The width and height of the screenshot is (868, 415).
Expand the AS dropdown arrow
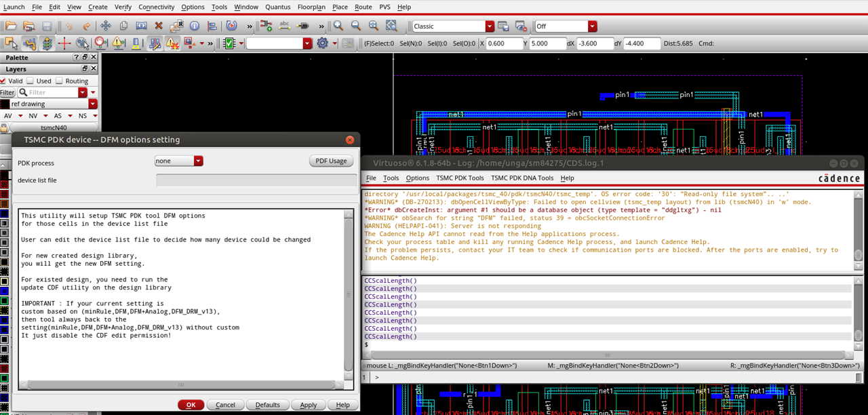click(x=69, y=116)
